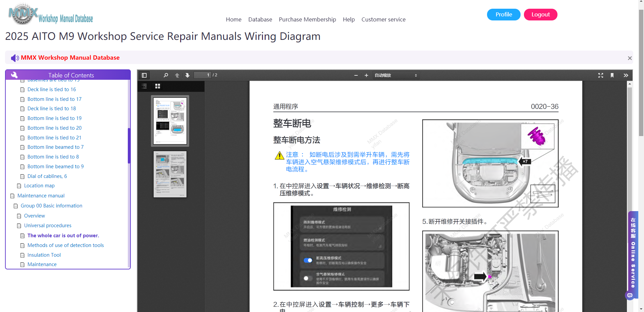Click the browser page scrollbar thumb

pyautogui.click(x=641, y=72)
